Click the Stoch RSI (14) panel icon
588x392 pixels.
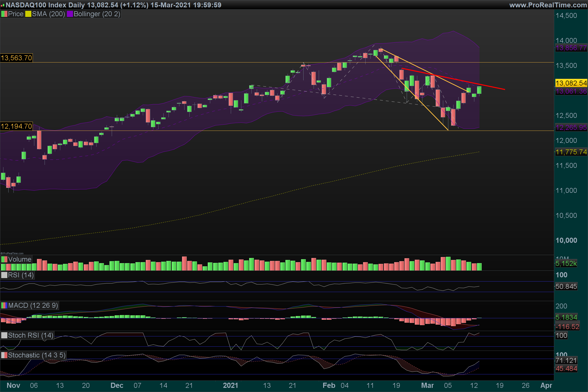coord(4,335)
